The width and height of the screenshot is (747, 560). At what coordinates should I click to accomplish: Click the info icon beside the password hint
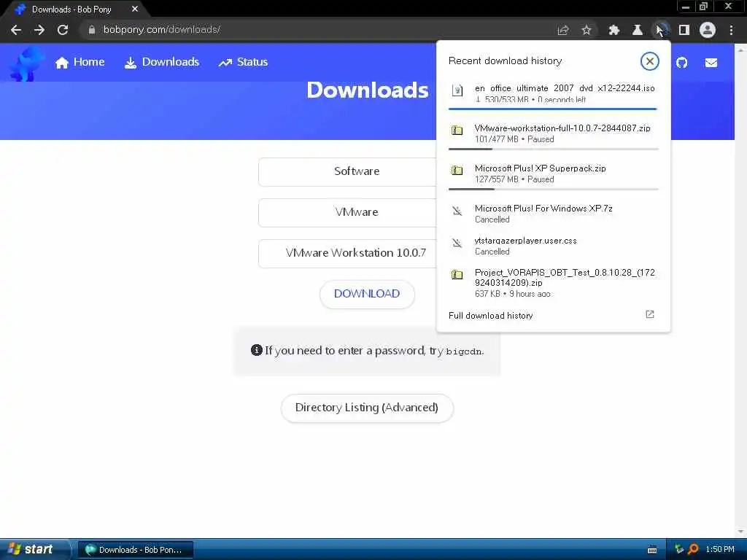tap(256, 351)
